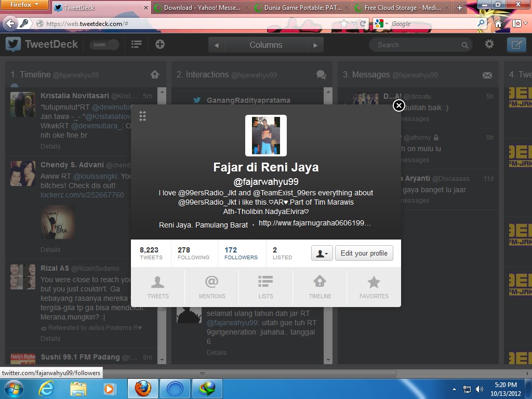Click the Timeline column scrollbar up arrow

162,91
